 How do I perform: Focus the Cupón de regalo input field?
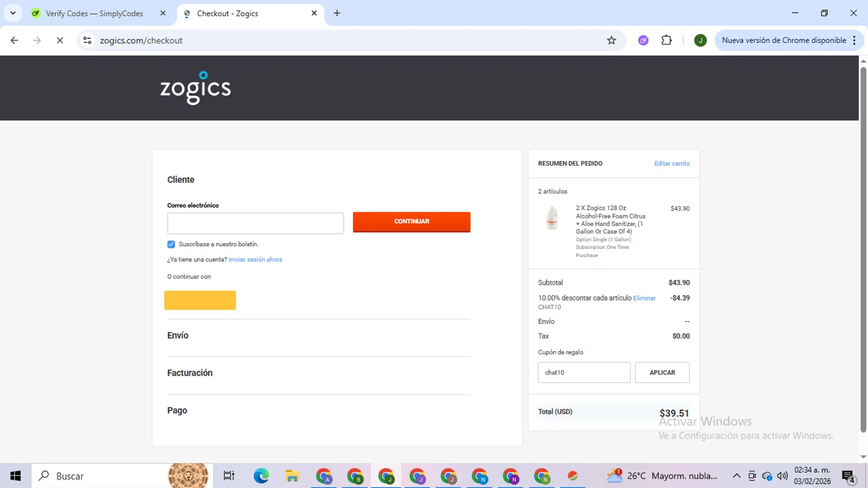click(x=584, y=373)
